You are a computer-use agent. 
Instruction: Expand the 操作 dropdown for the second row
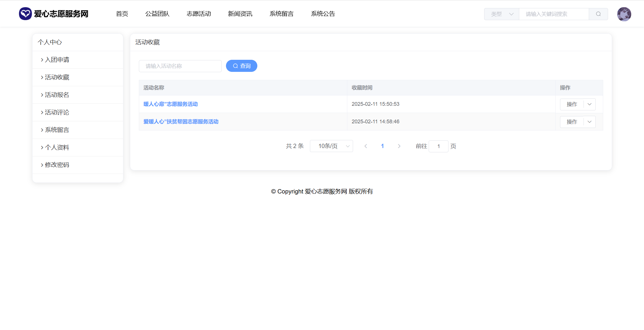click(589, 122)
